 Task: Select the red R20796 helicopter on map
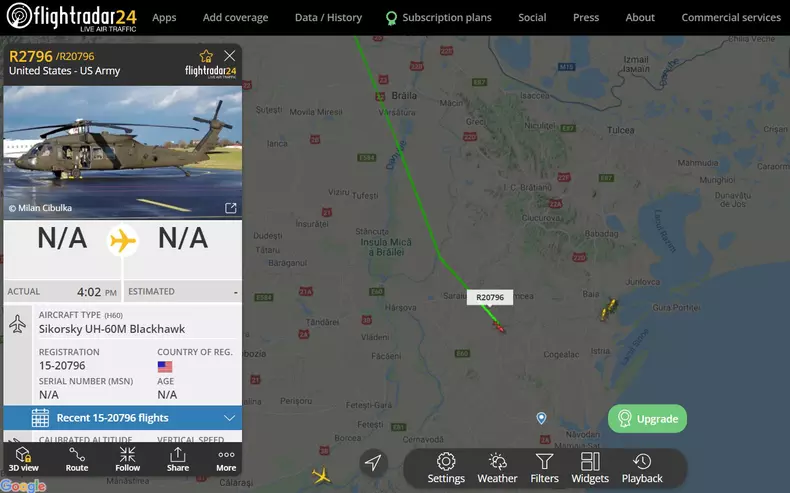click(499, 326)
